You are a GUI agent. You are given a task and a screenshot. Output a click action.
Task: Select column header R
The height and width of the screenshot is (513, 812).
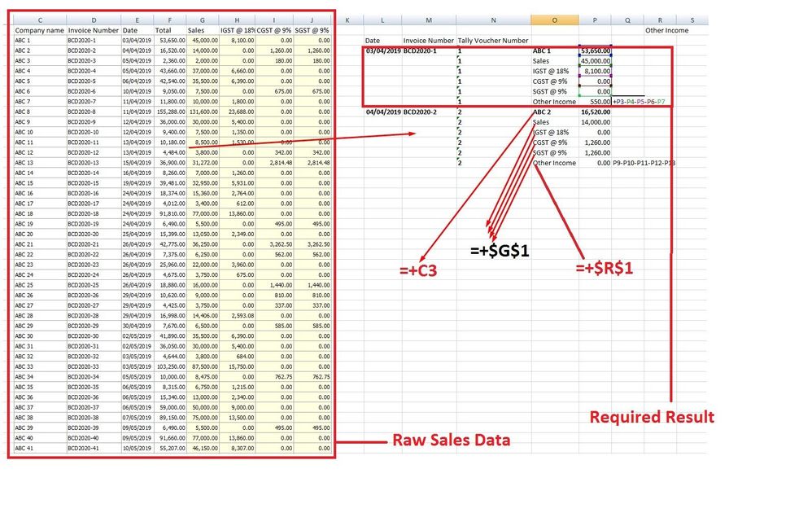click(x=660, y=20)
